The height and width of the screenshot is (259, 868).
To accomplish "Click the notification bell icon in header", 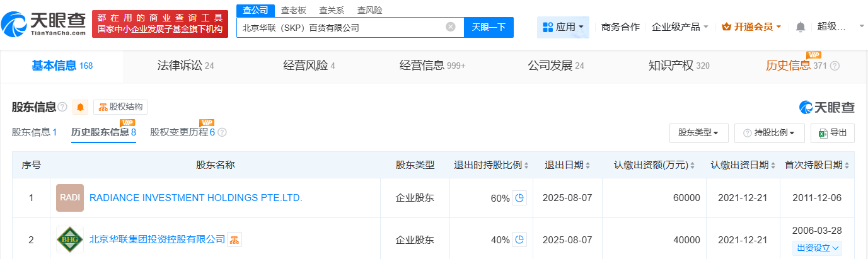I will [x=801, y=26].
